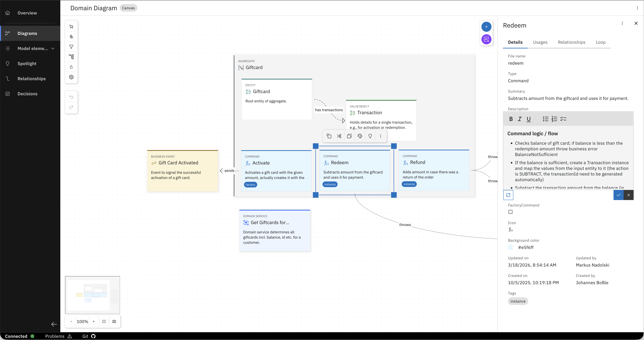Toggle the minimap view icon
The height and width of the screenshot is (340, 644).
click(114, 321)
